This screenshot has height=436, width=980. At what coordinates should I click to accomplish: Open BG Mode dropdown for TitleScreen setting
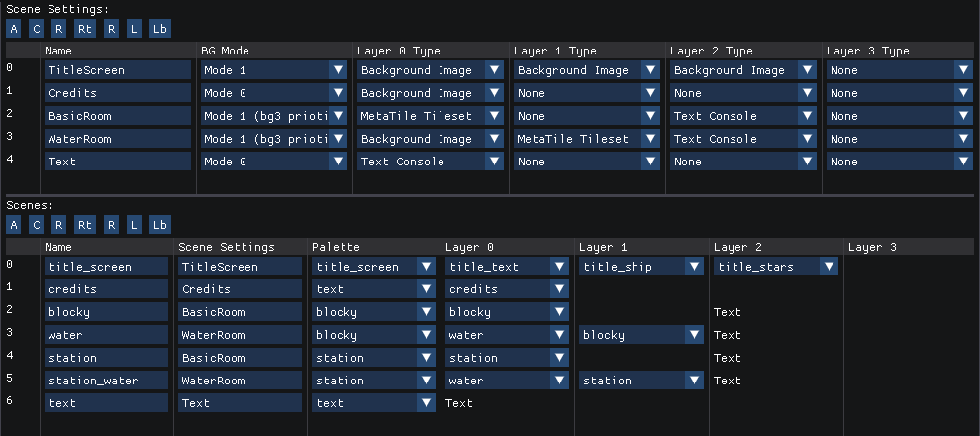(274, 70)
